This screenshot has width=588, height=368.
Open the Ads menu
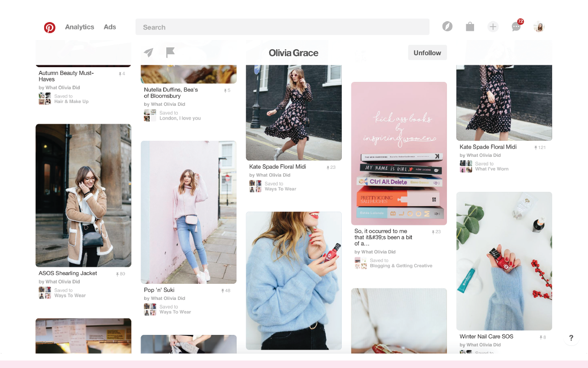click(110, 27)
